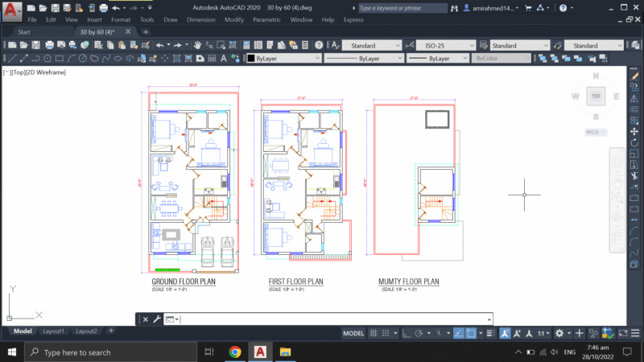Click the Pan hand tool
The height and width of the screenshot is (362, 644).
pyautogui.click(x=197, y=45)
